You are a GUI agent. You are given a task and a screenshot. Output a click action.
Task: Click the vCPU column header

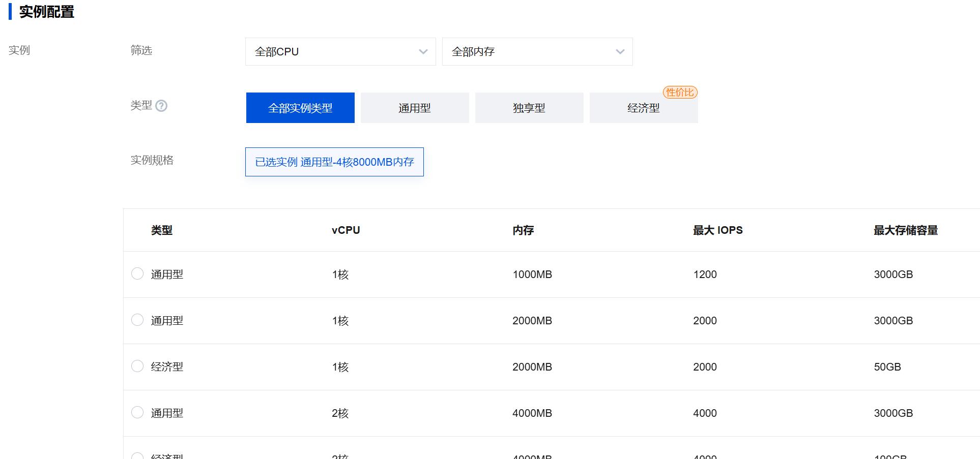click(346, 230)
